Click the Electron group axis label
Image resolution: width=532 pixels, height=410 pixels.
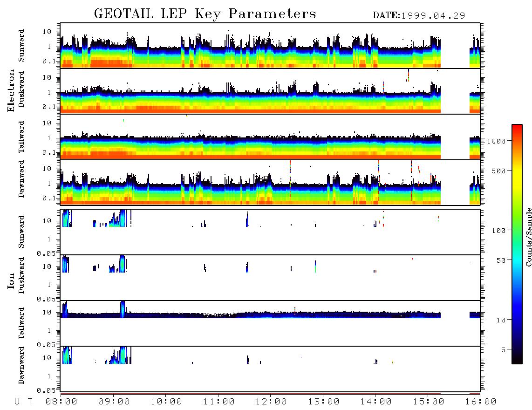(x=11, y=91)
